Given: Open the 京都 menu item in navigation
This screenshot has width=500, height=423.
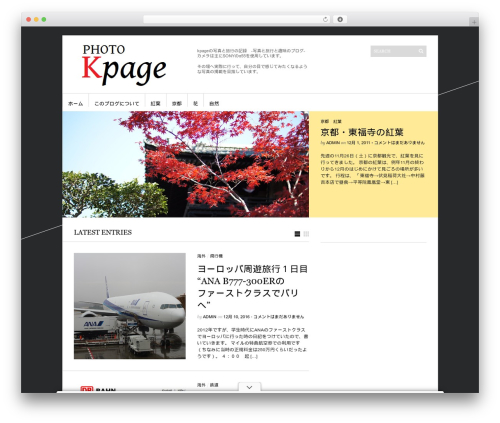Looking at the screenshot, I should pyautogui.click(x=177, y=104).
